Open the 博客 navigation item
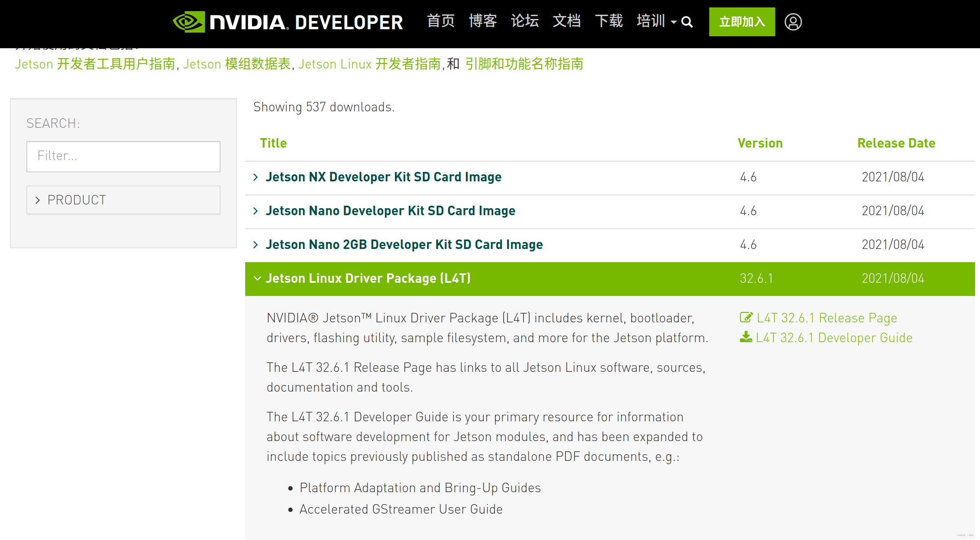The height and width of the screenshot is (540, 980). (483, 21)
